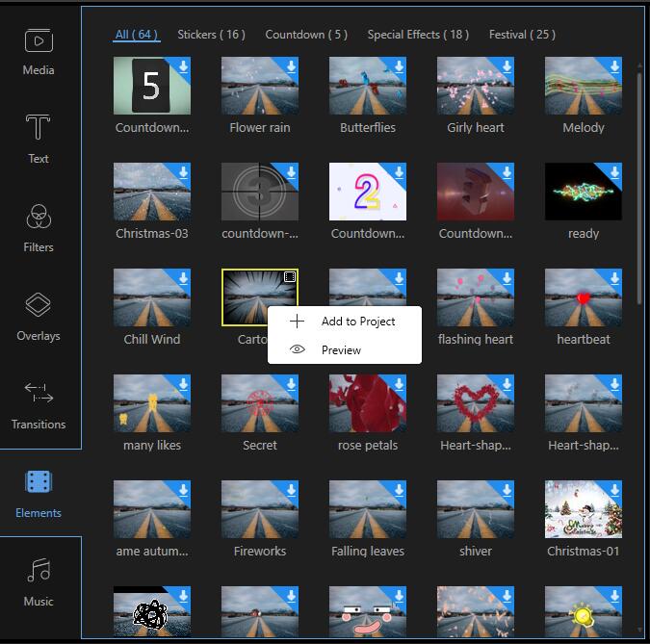
Task: Download the Falling leaves element
Action: [400, 490]
